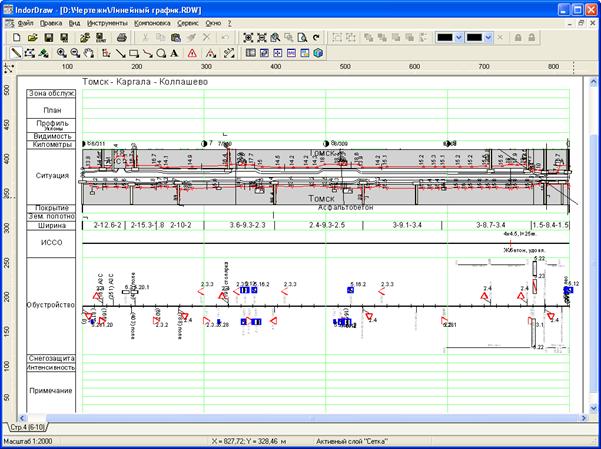Image resolution: width=601 pixels, height=449 pixels.
Task: Expand the second color dropdown arrow
Action: [x=487, y=37]
